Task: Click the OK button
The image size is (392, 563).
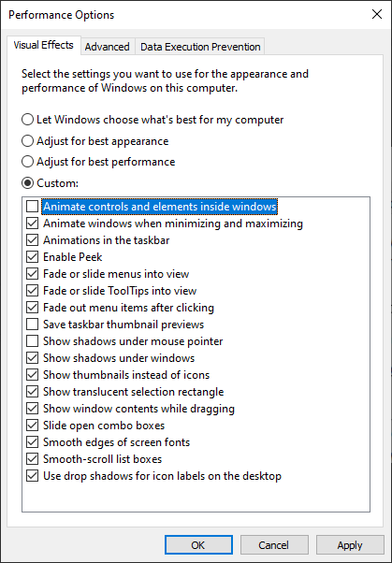Action: pos(198,545)
